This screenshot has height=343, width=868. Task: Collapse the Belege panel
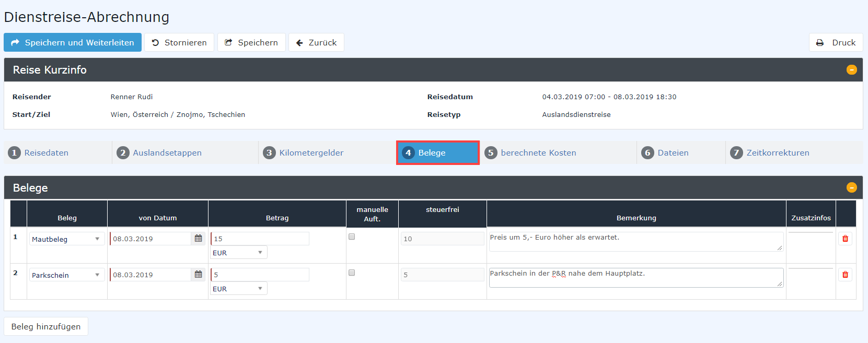852,187
